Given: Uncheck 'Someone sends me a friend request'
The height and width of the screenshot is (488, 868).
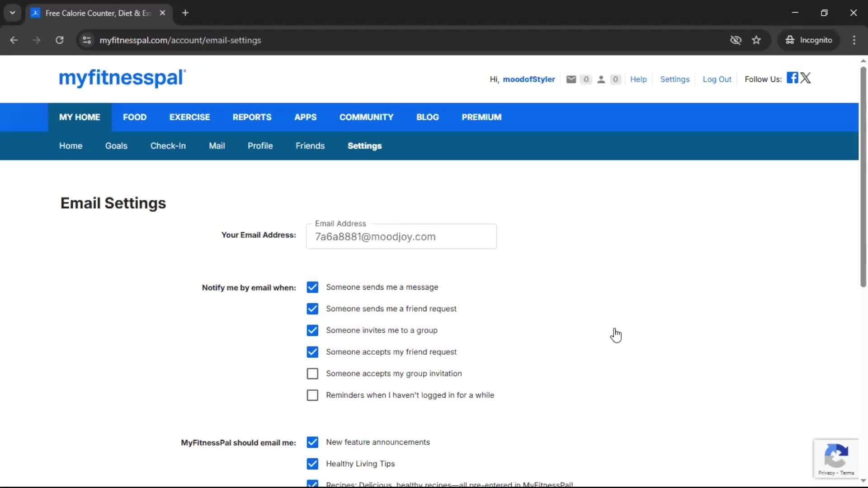Looking at the screenshot, I should tap(312, 309).
